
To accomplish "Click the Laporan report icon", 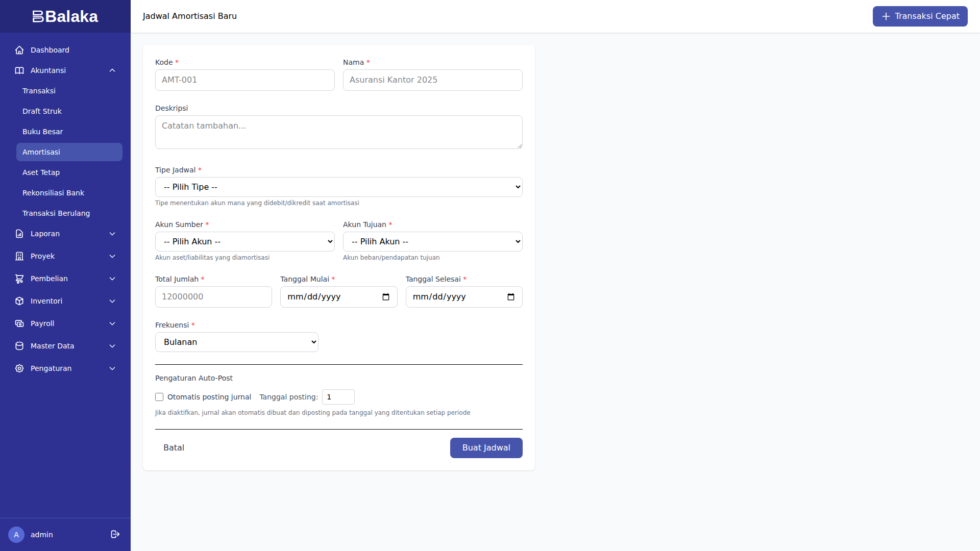I will (x=19, y=234).
